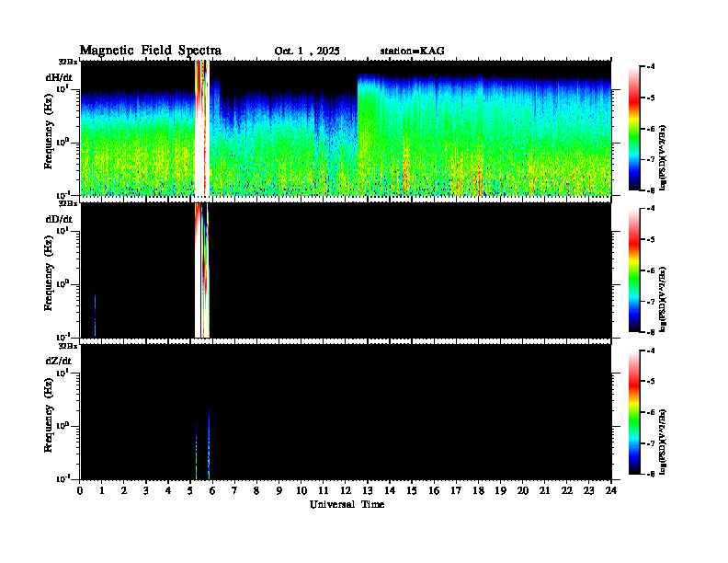Click hour 1 on the time axis
728x563 pixels.
click(x=102, y=491)
